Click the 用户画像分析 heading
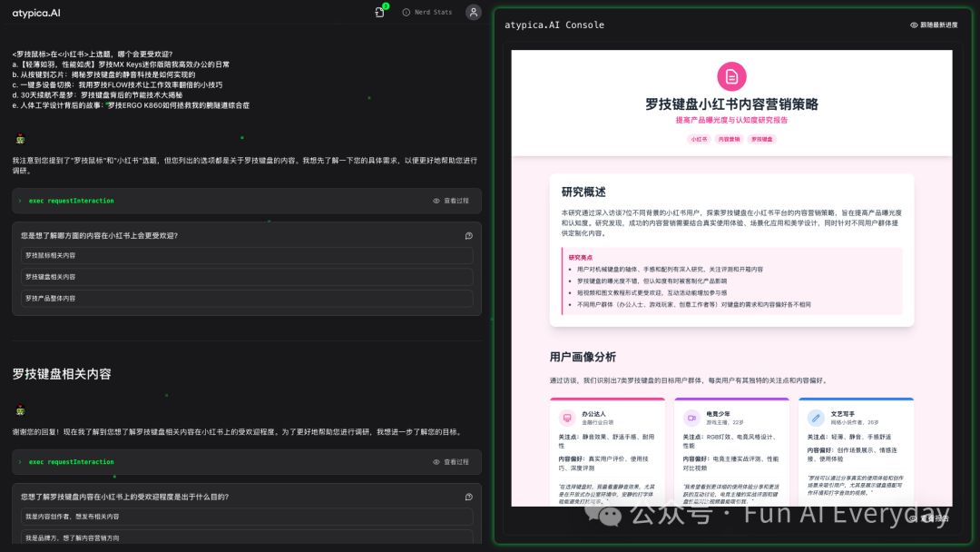The height and width of the screenshot is (552, 980). tap(583, 357)
